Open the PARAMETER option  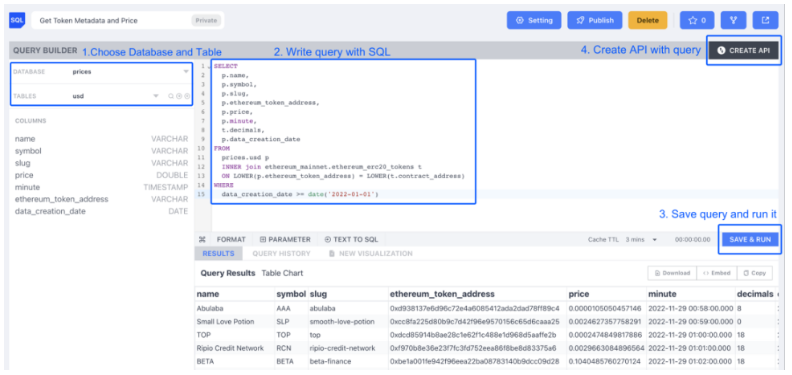pos(285,240)
